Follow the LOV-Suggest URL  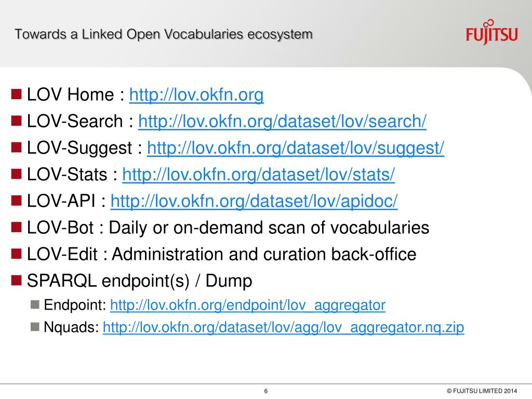tap(296, 148)
